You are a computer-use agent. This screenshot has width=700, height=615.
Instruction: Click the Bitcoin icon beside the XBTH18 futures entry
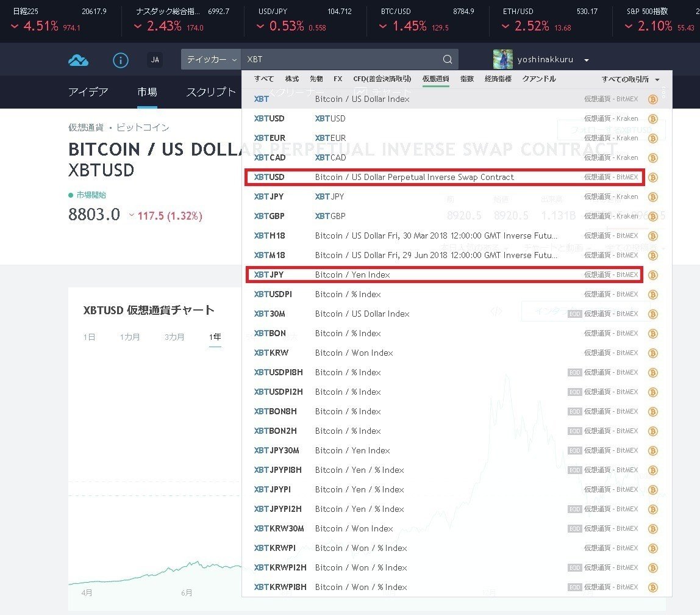click(x=653, y=236)
